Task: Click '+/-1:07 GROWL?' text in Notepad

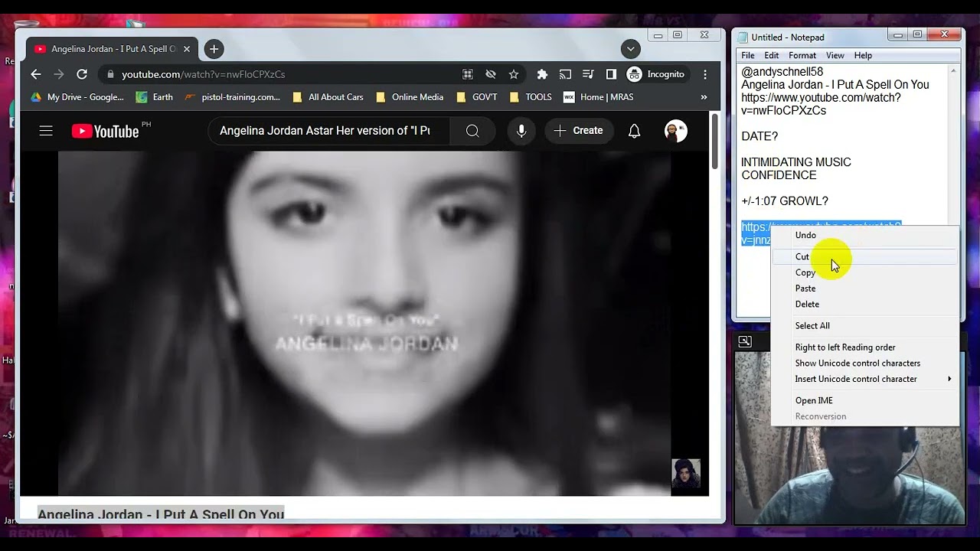Action: coord(785,201)
